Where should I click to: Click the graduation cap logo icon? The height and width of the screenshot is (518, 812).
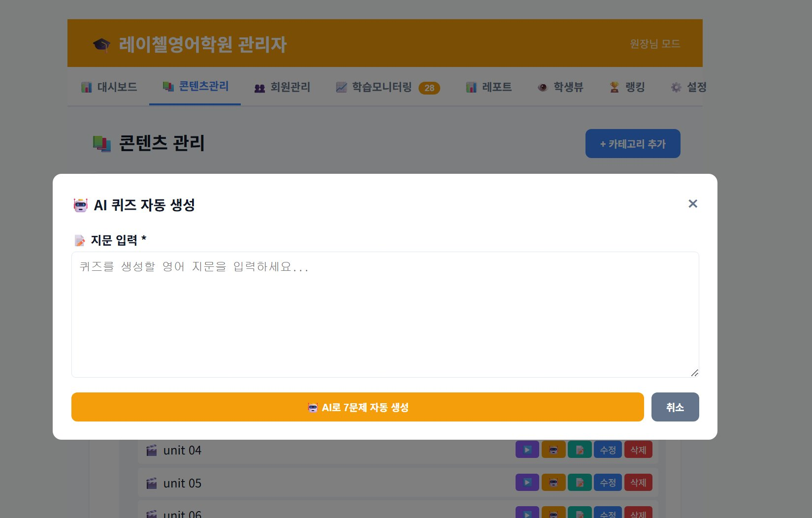pos(101,45)
